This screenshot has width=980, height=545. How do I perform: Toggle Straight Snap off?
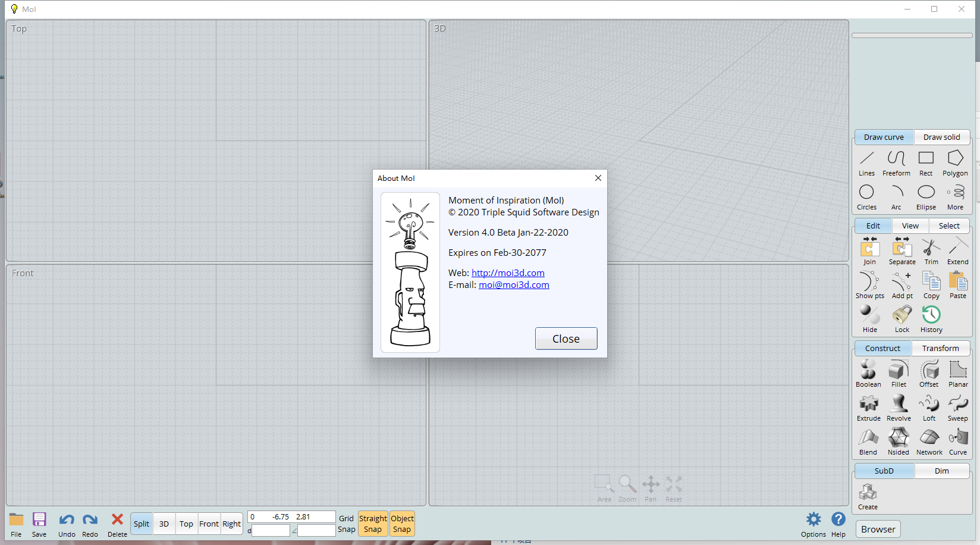coord(373,524)
